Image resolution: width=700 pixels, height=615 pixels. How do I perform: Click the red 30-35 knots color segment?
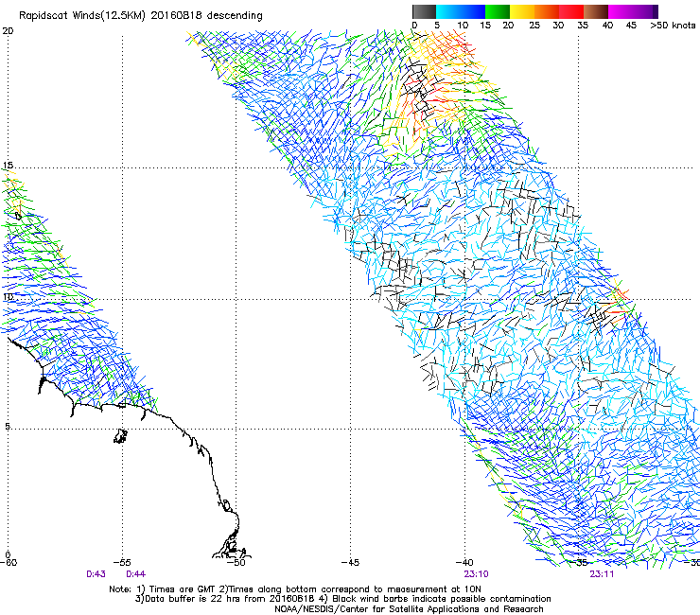tap(571, 11)
